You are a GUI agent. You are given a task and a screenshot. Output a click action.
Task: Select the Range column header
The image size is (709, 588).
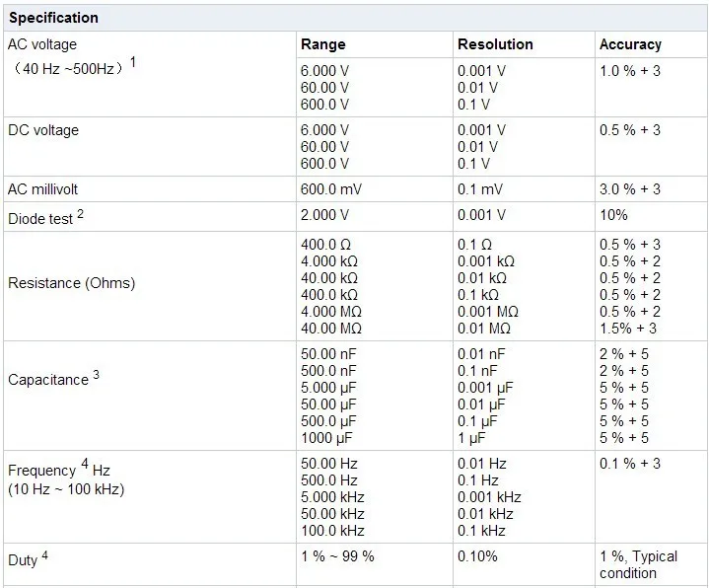323,44
